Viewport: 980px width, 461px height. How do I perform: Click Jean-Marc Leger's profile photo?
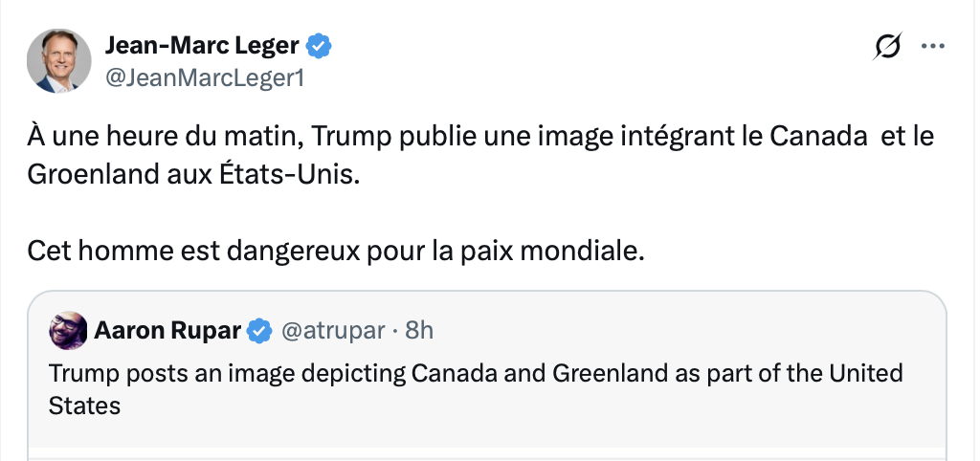tap(59, 60)
